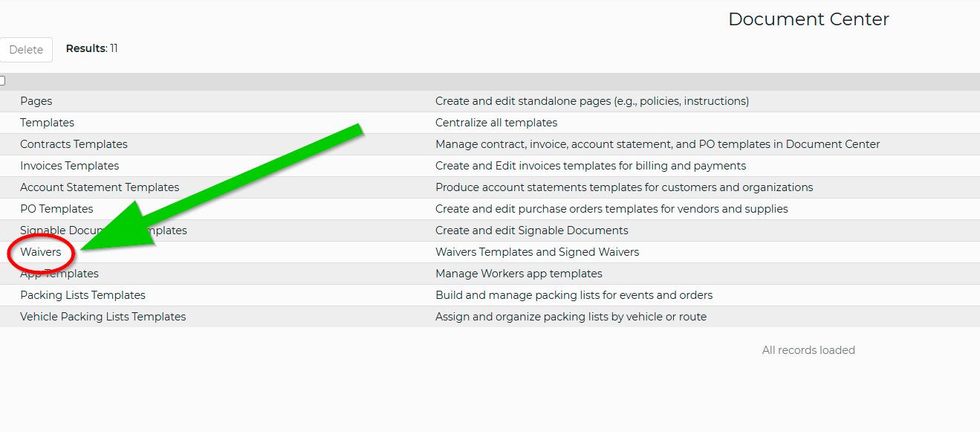Open the Templates row

click(47, 123)
